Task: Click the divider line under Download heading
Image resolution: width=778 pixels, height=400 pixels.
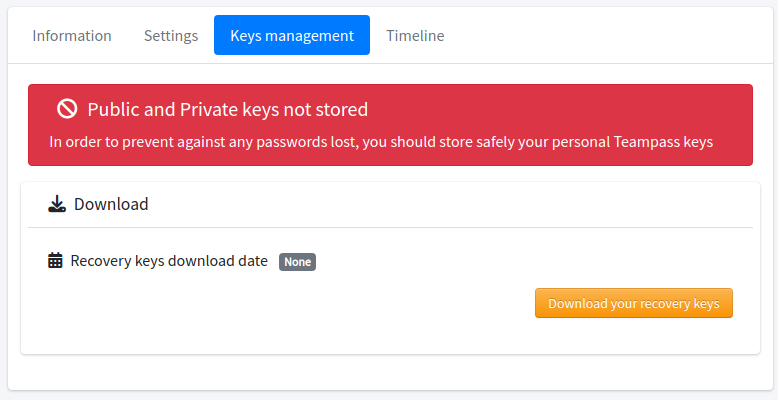Action: coord(390,228)
